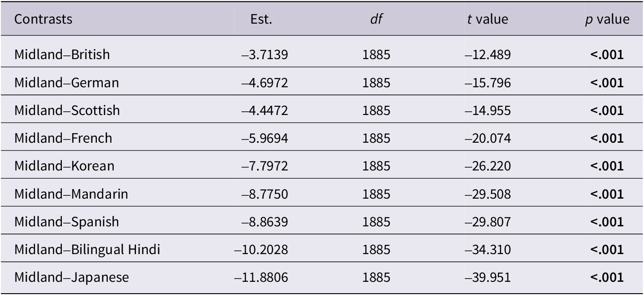Click the Midland–French row label
The height and width of the screenshot is (295, 644).
click(63, 138)
